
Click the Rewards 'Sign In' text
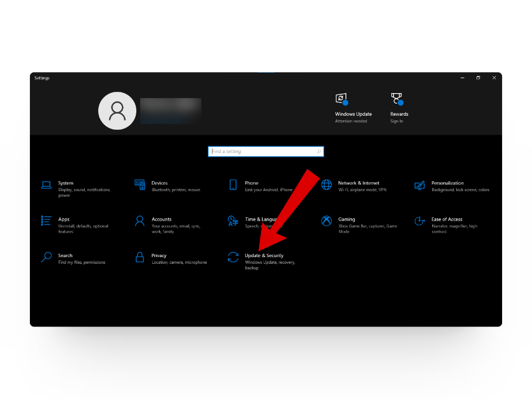click(397, 121)
